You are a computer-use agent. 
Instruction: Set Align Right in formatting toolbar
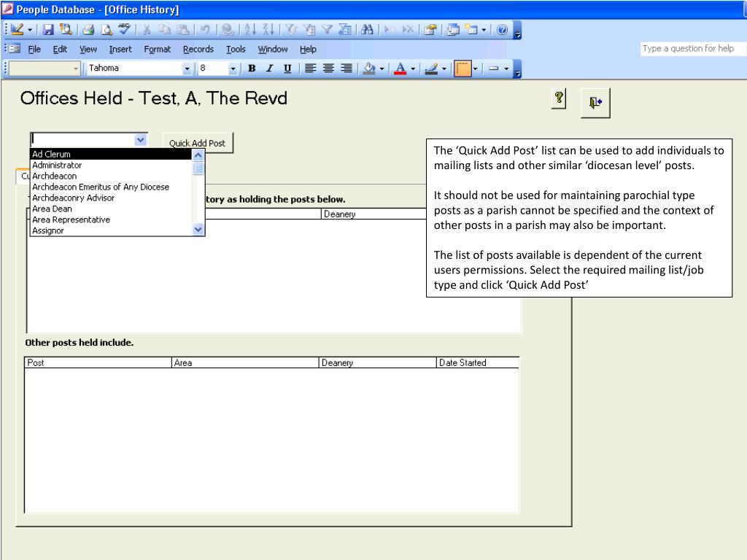pyautogui.click(x=347, y=69)
